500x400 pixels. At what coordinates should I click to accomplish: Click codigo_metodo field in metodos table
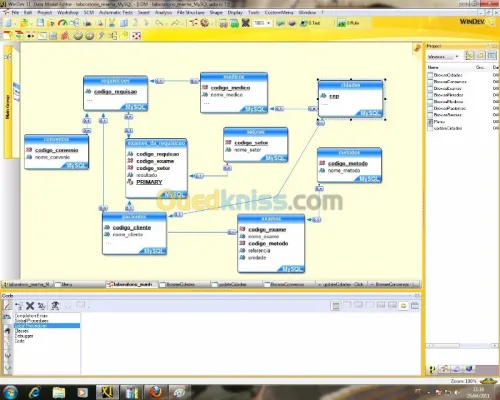click(348, 163)
